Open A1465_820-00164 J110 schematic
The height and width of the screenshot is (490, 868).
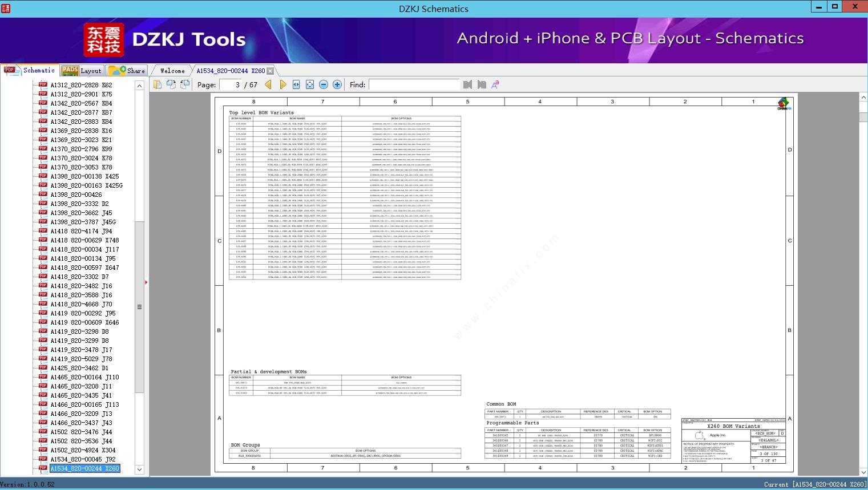(x=84, y=377)
